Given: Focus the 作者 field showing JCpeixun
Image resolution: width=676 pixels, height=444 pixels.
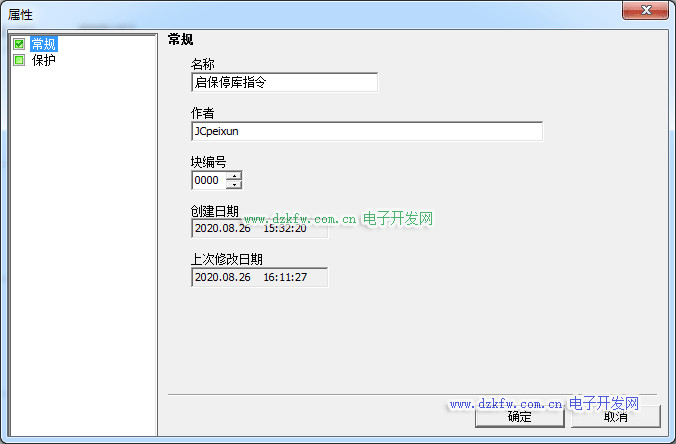Looking at the screenshot, I should pyautogui.click(x=366, y=131).
